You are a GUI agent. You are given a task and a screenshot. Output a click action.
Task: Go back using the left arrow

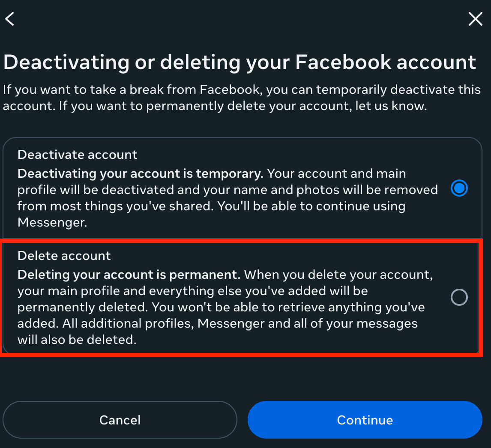coord(9,19)
